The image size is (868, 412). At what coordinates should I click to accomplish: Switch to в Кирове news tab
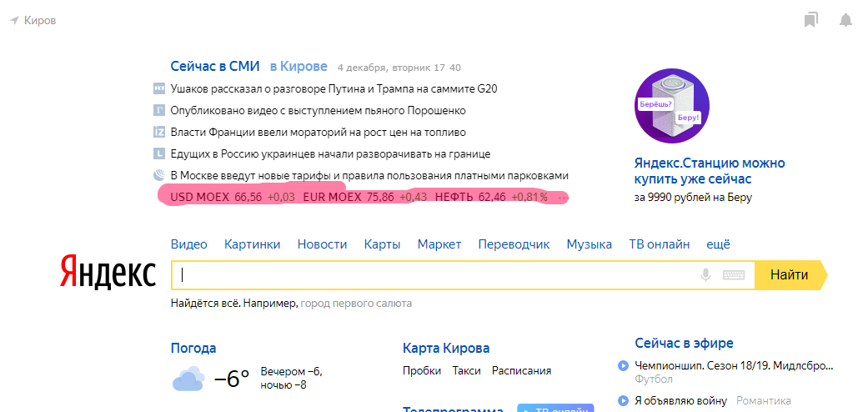coord(299,67)
